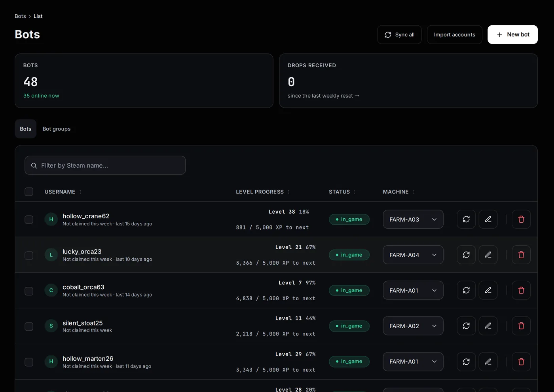Viewport: 554px width, 392px height.
Task: Open the drops since last weekly reset link
Action: [324, 96]
